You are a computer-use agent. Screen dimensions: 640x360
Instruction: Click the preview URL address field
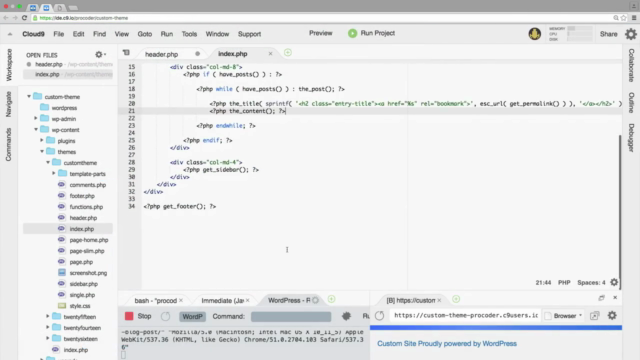(465, 316)
